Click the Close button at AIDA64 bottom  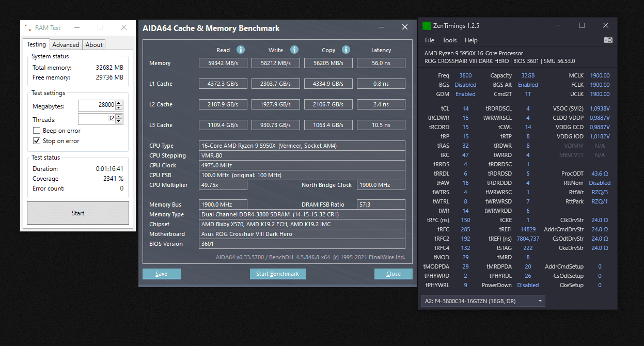[394, 274]
